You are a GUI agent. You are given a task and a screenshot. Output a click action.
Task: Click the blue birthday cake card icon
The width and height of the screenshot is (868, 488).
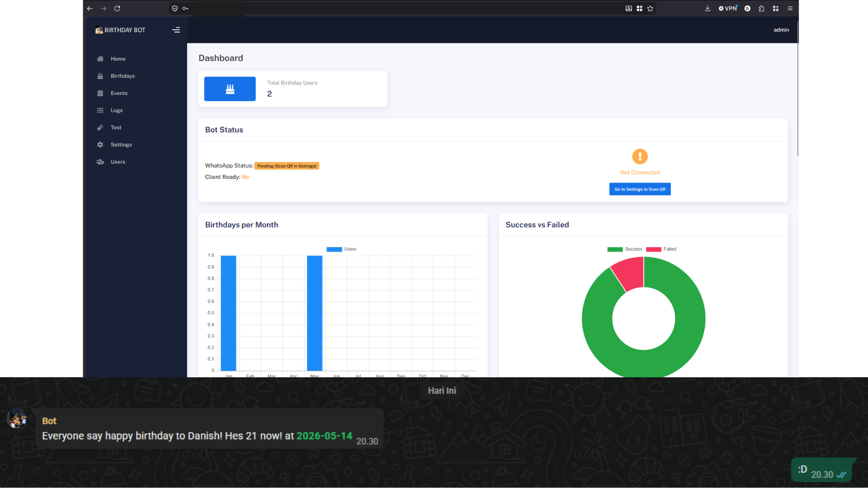point(230,89)
